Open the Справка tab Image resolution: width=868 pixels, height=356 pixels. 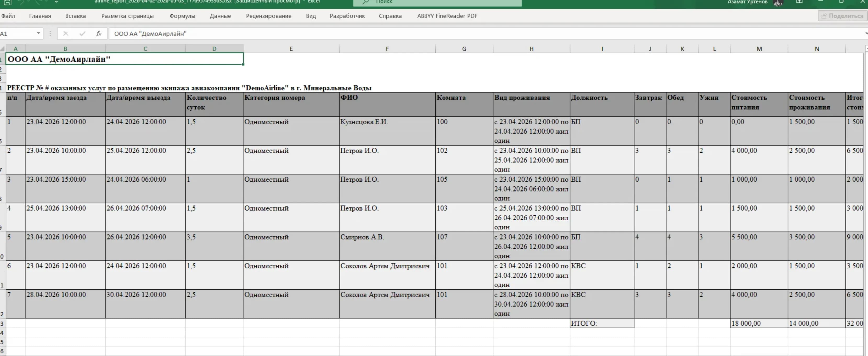point(390,16)
